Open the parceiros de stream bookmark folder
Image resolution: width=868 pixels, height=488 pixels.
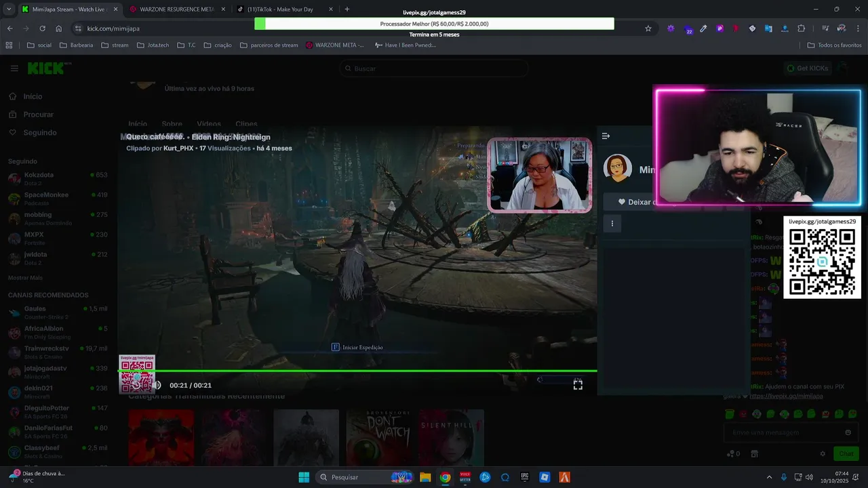click(x=269, y=45)
